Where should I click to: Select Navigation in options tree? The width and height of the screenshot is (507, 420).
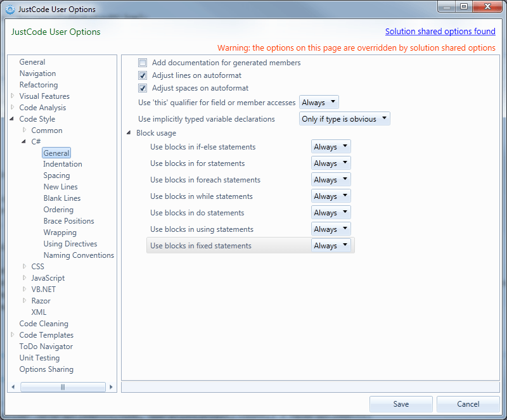37,73
